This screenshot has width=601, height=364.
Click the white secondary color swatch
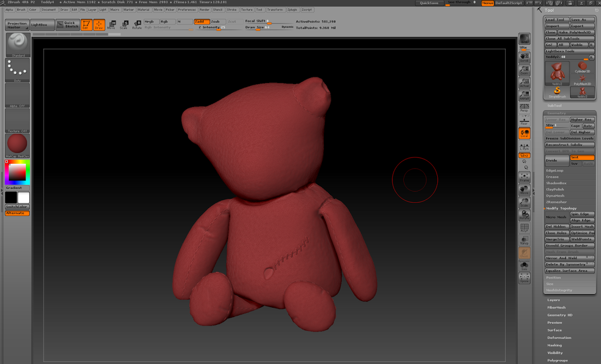pyautogui.click(x=23, y=198)
